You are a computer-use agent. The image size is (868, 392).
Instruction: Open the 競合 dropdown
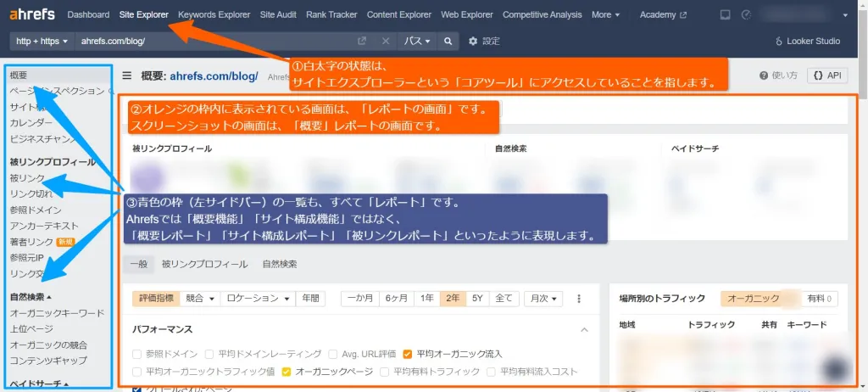200,299
